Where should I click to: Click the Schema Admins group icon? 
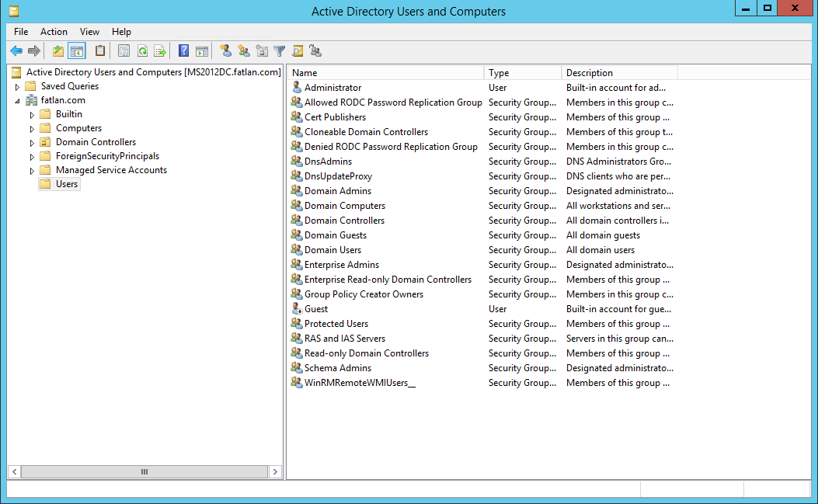(x=297, y=368)
